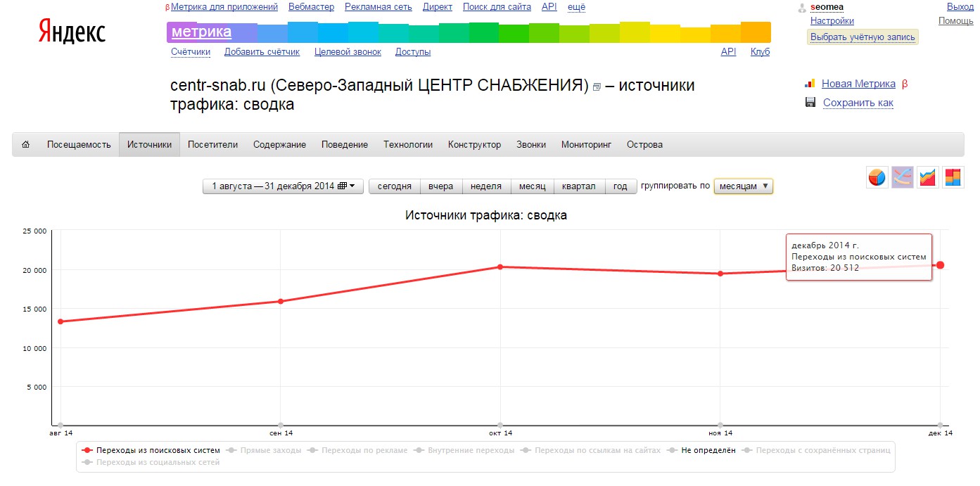Click the 'API' link beside 'Клуб'
The width and height of the screenshot is (980, 486).
tap(729, 52)
